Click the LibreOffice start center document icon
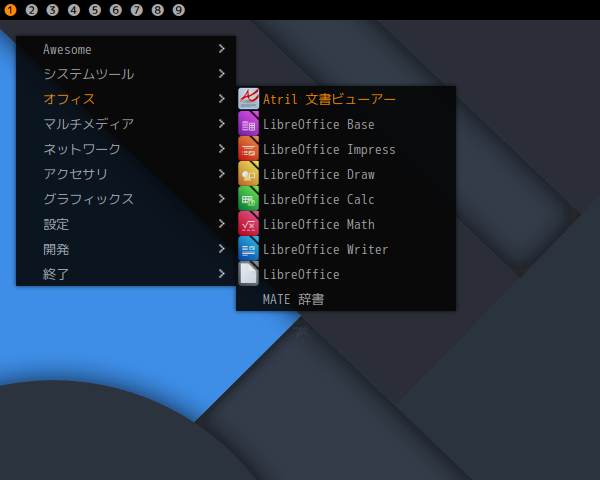 point(248,274)
